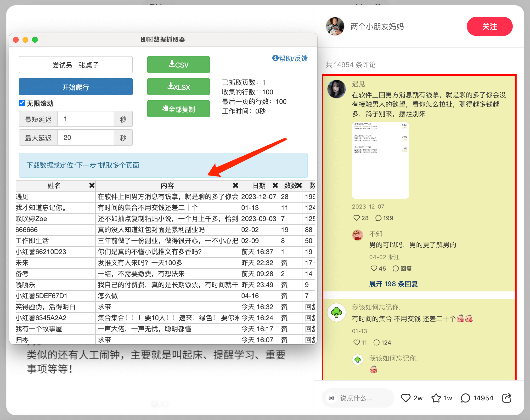Like 遇见's comment with its heart icon
The height and width of the screenshot is (420, 530).
click(x=357, y=218)
